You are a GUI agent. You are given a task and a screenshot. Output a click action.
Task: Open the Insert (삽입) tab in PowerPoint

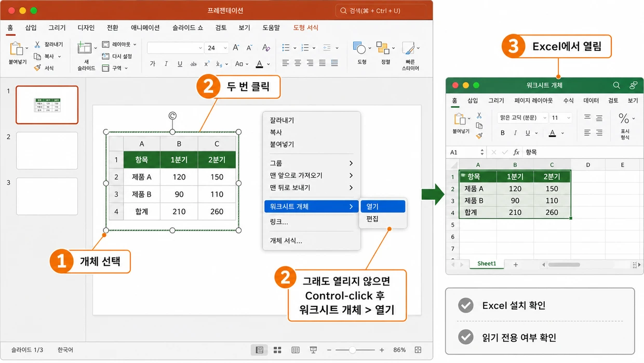(x=31, y=28)
